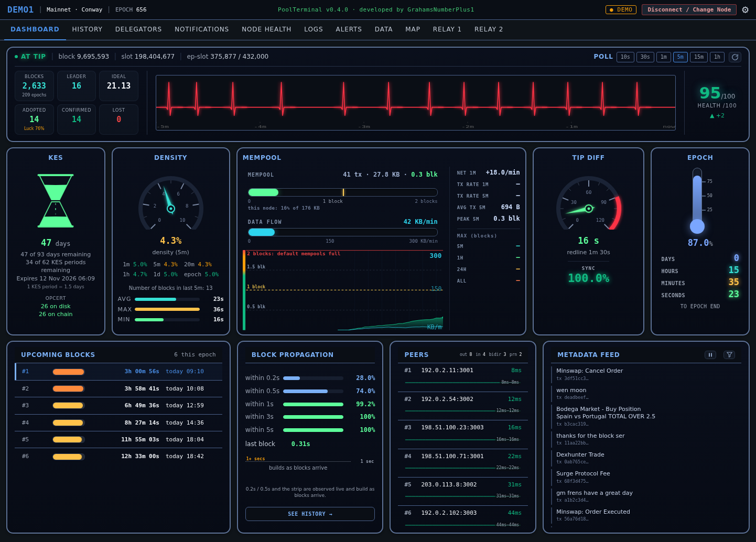Select upcoming block #2 row
Image resolution: width=756 pixels, height=542 pixels.
point(118,389)
